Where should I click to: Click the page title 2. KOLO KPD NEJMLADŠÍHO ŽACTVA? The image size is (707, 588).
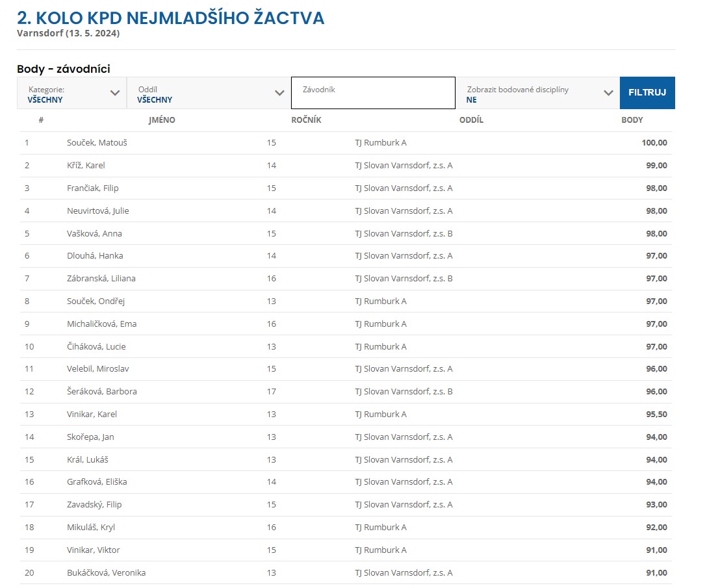point(170,18)
